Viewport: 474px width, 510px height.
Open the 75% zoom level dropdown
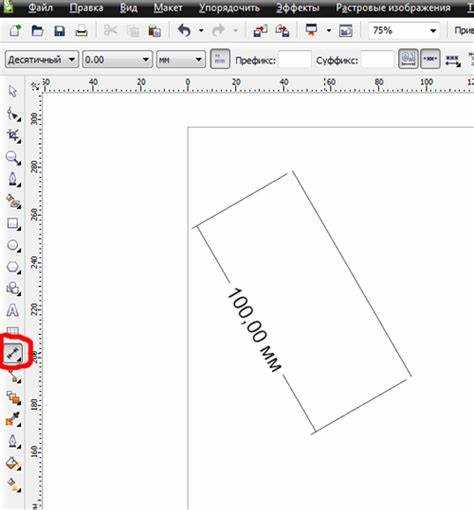click(404, 31)
